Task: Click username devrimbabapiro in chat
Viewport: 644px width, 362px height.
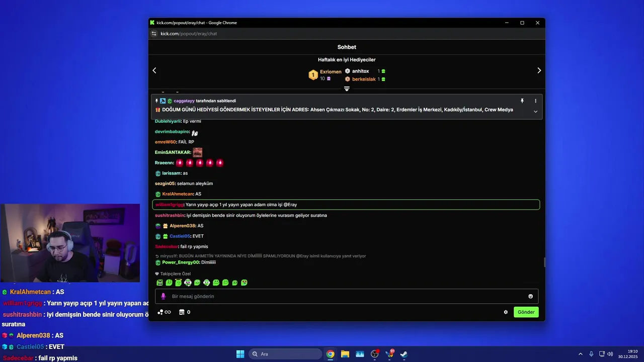Action: point(172,132)
